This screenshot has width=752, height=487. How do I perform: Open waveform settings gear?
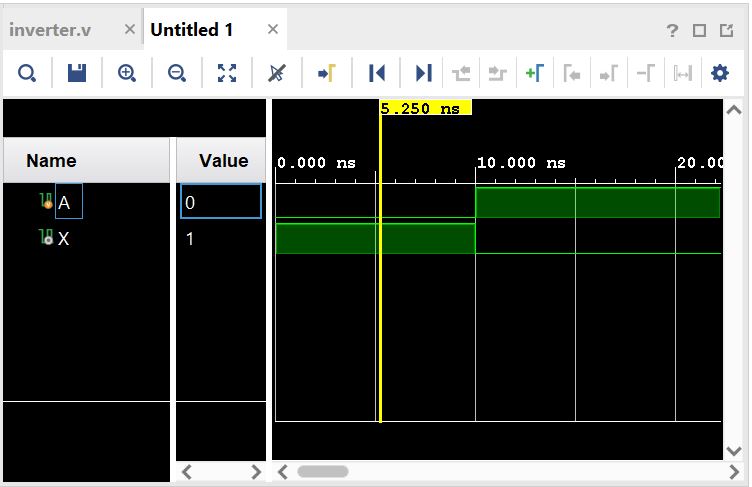(x=719, y=73)
